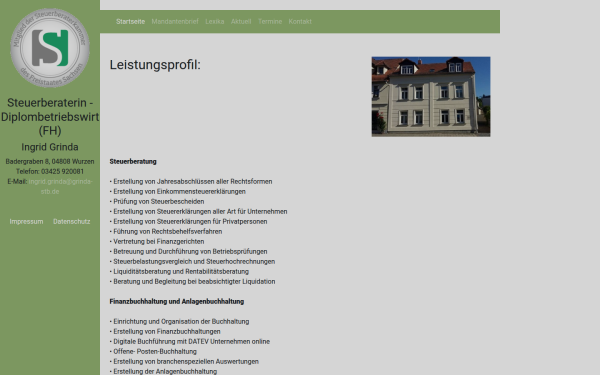Click 'Steuerbelastungsvergleich und Steuerhochrechnungen' item
The image size is (600, 375).
tap(192, 261)
